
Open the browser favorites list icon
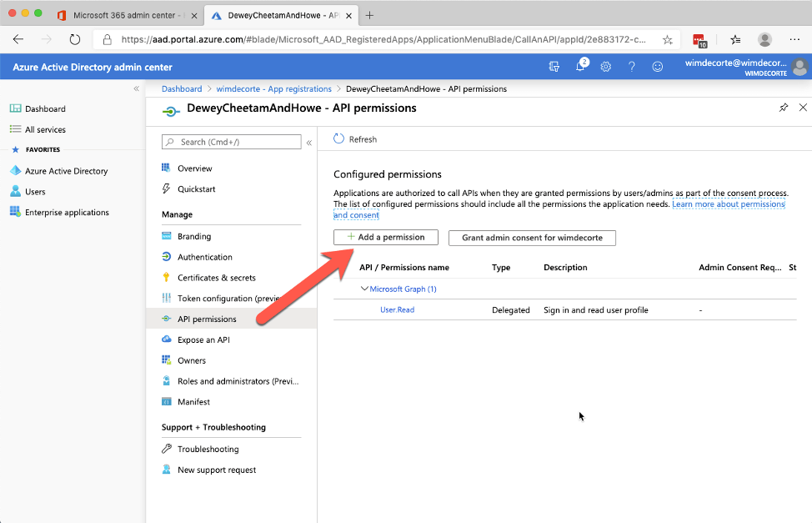point(735,39)
